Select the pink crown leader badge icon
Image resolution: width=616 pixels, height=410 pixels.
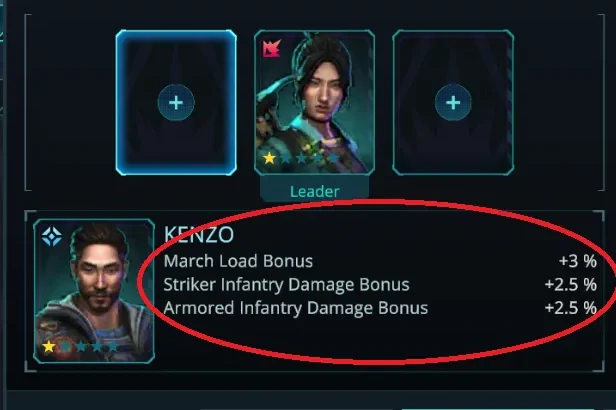272,48
